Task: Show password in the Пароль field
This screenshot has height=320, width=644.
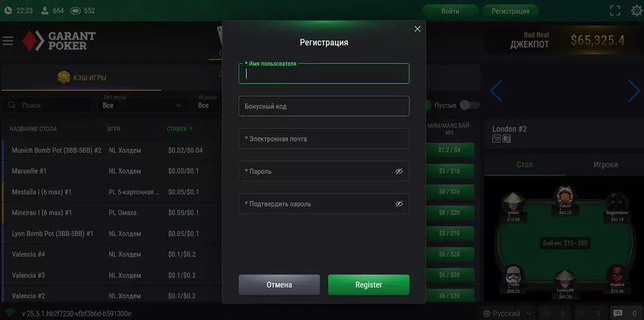Action: tap(399, 171)
